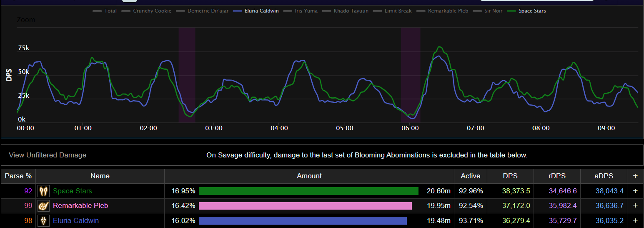
Task: Expand Eluria Caldwin row with plus
Action: click(635, 220)
